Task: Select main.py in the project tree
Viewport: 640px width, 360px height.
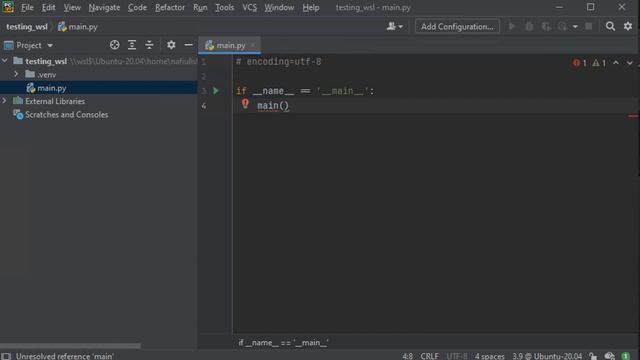Action: click(98, 88)
